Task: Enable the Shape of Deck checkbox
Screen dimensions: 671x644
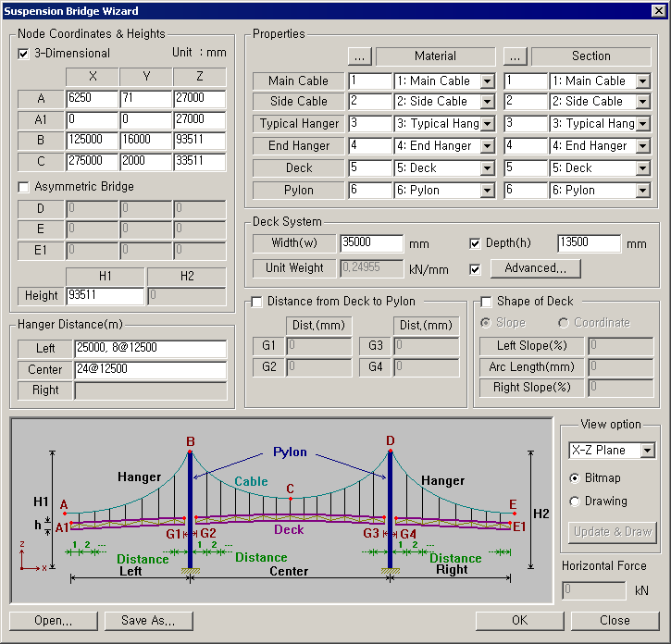Action: tap(487, 302)
